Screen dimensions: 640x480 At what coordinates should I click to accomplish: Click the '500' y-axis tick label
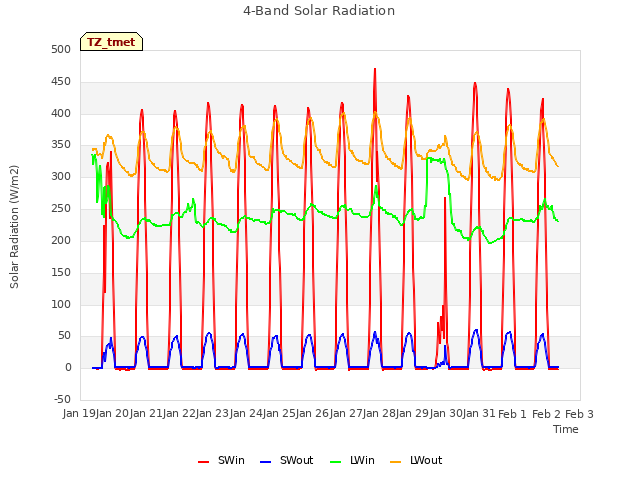[x=61, y=50]
